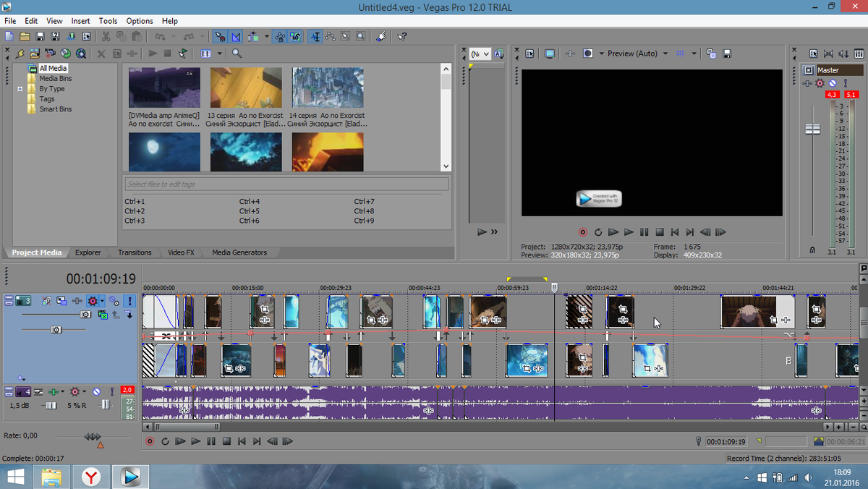Copy preview snapshot to clipboard
Viewport: 868px width, 489px height.
coord(711,54)
